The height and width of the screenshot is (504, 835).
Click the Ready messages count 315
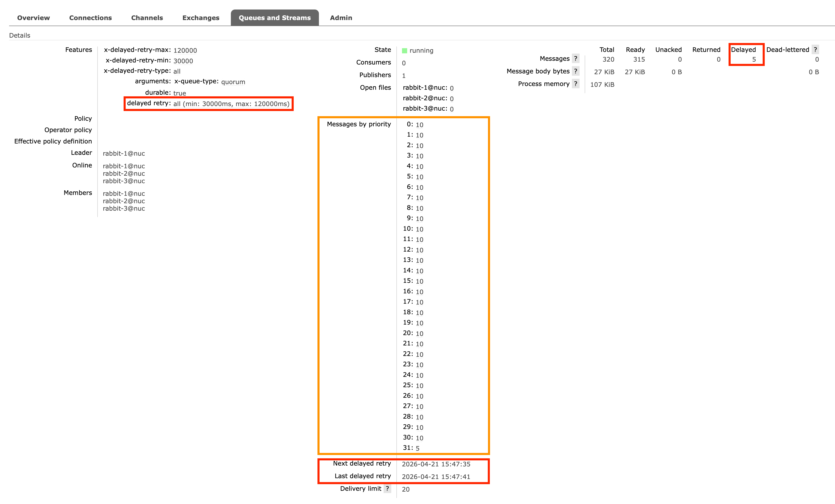click(639, 59)
